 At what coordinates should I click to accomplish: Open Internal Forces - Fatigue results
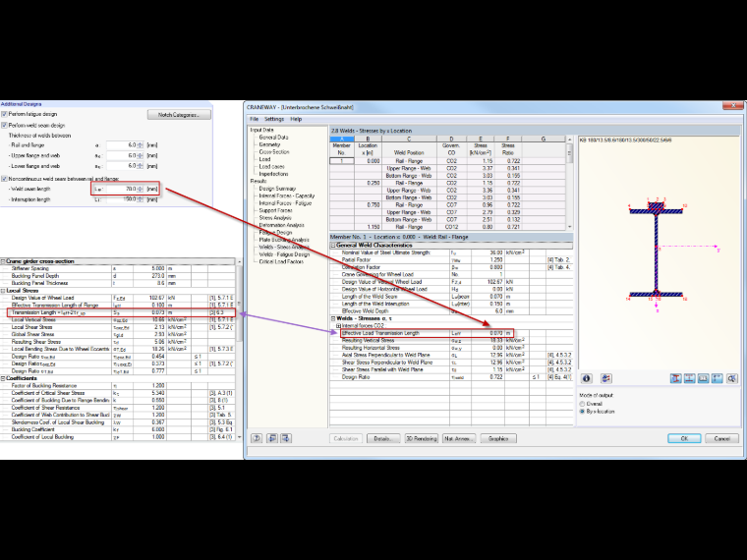pos(285,202)
